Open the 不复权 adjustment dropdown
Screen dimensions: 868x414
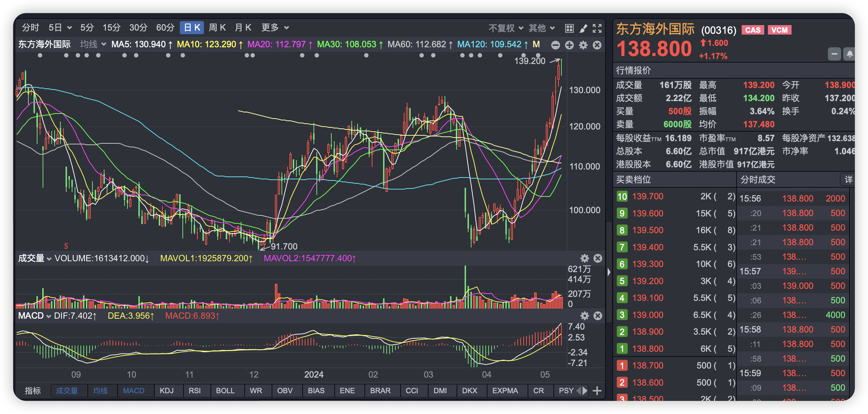tap(506, 28)
